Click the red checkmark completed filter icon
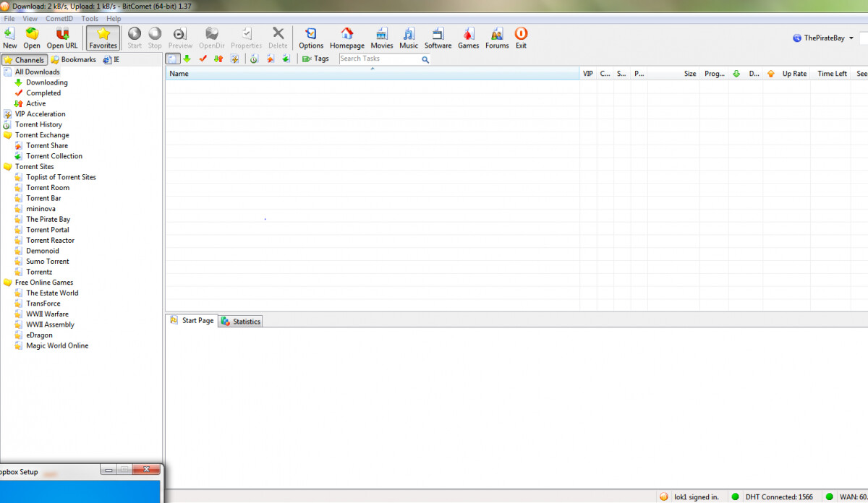Screen dimensions: 868x503 coord(203,59)
